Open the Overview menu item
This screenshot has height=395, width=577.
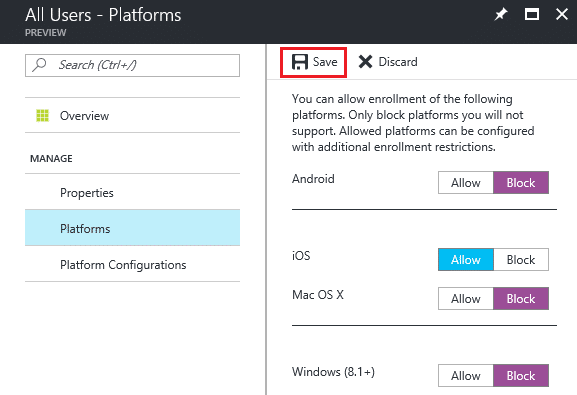pos(132,116)
